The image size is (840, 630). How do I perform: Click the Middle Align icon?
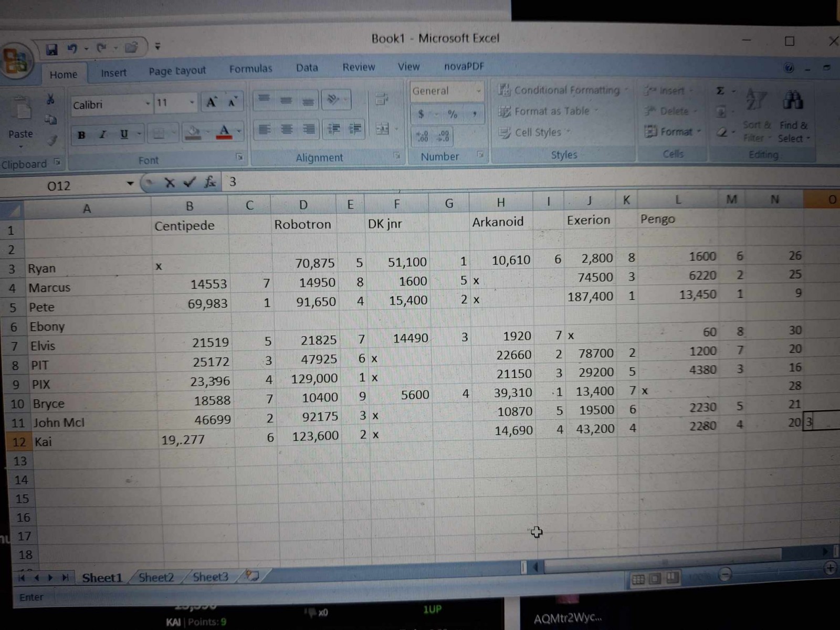click(286, 100)
